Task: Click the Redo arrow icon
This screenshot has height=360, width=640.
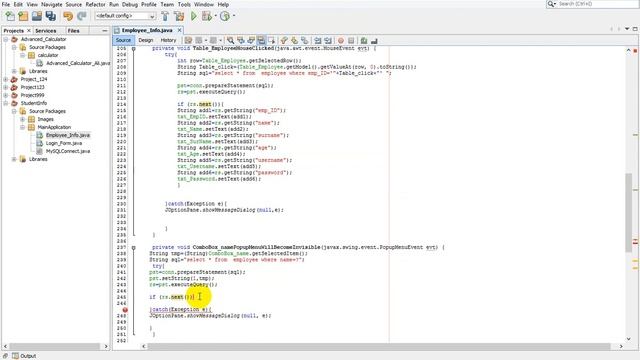Action: point(82,16)
